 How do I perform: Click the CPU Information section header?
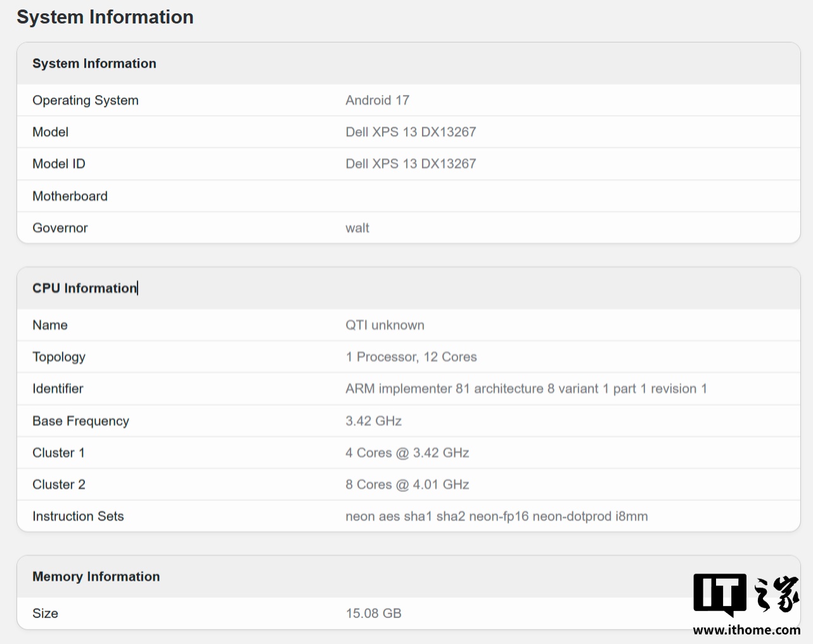pos(85,288)
